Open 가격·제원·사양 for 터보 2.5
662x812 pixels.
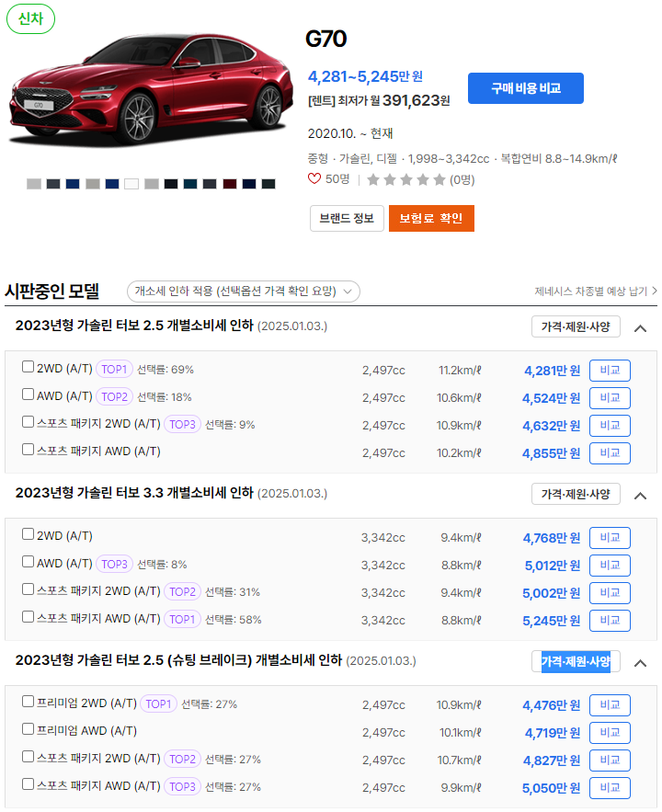[576, 326]
